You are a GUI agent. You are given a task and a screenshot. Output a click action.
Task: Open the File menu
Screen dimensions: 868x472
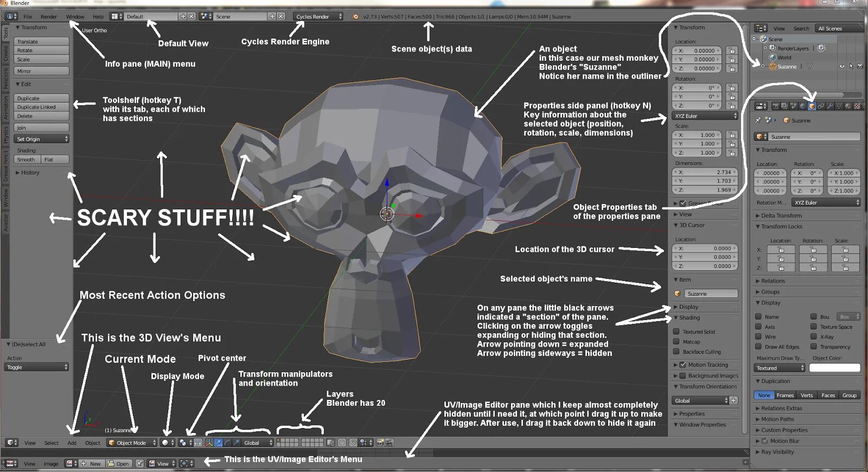28,17
